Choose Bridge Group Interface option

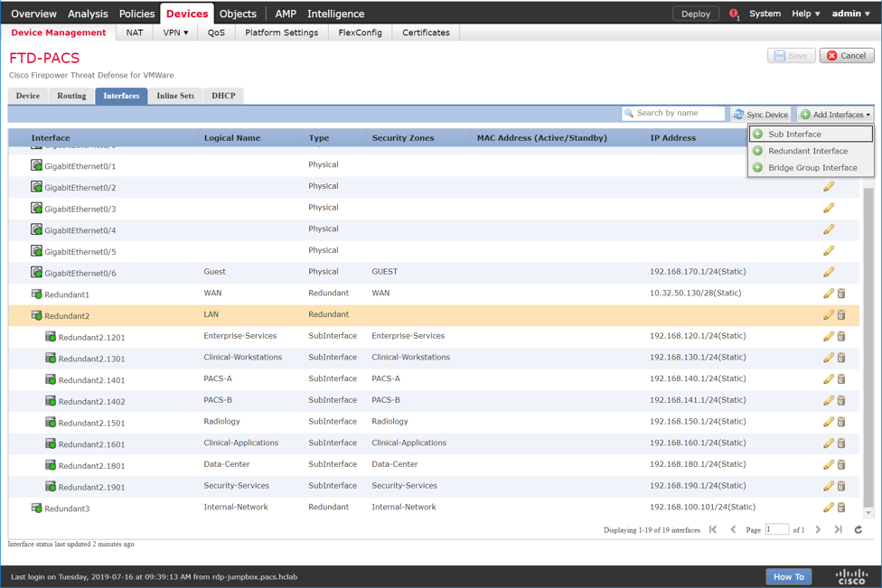point(812,168)
